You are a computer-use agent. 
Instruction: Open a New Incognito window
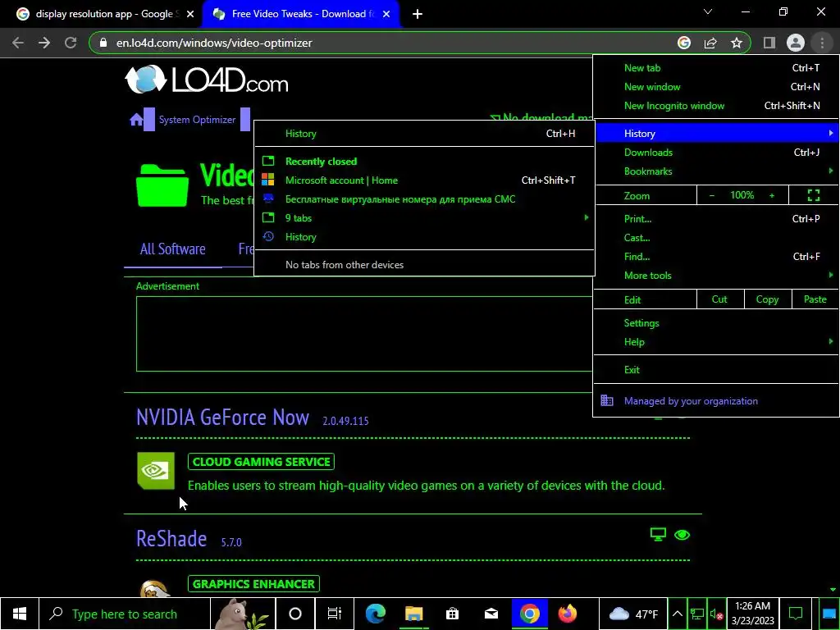click(x=715, y=106)
